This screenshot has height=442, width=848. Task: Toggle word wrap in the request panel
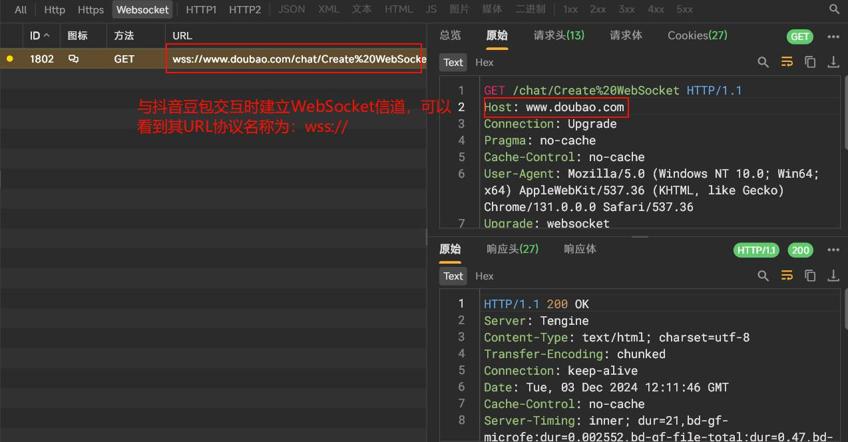[787, 62]
